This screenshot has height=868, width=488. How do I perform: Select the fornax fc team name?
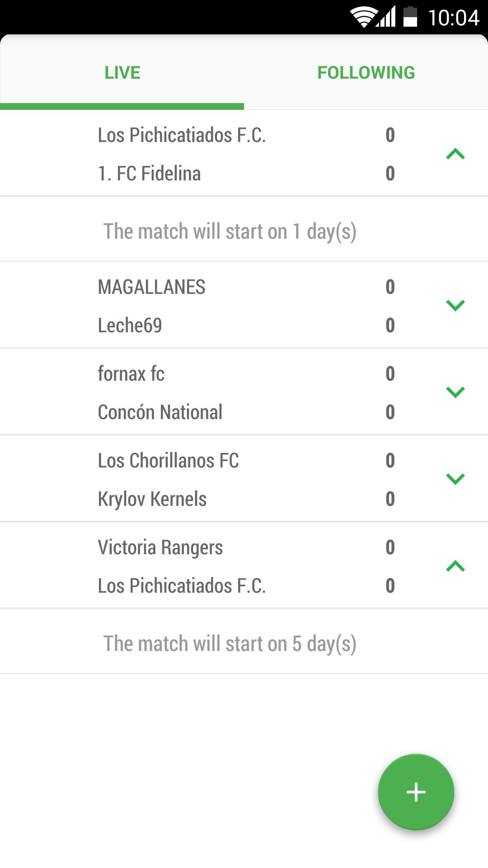[131, 374]
